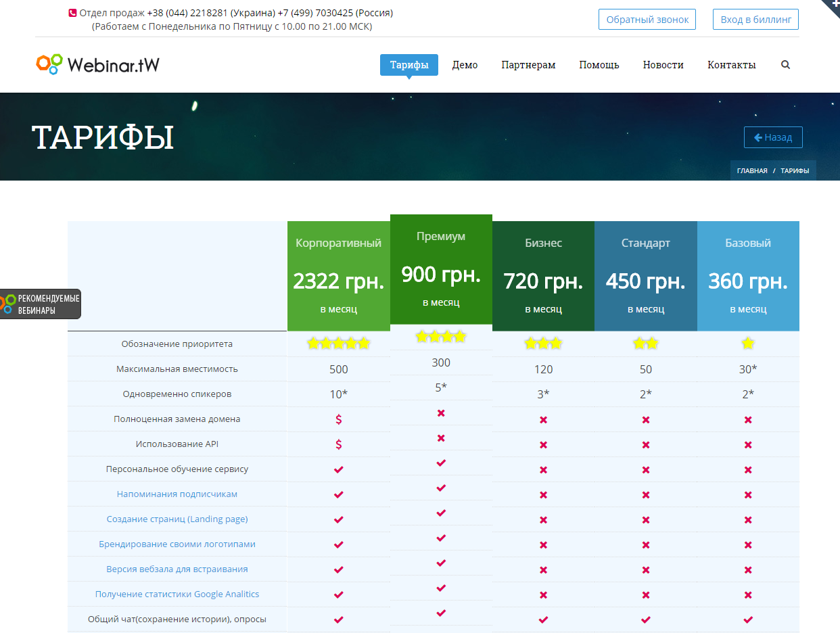The image size is (840, 633).
Task: Click Бизнес cross for Использование API
Action: (x=543, y=445)
